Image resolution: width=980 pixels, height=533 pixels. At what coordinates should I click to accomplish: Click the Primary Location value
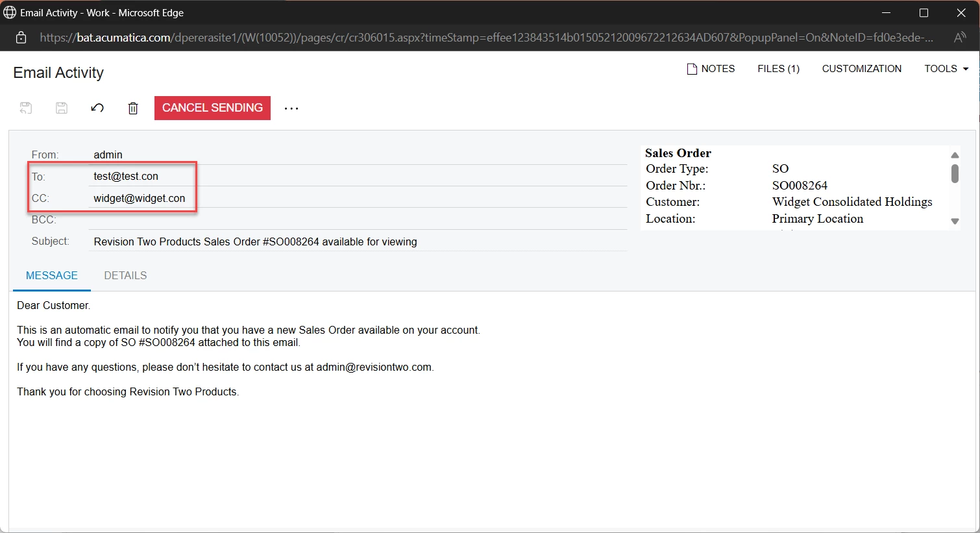818,219
